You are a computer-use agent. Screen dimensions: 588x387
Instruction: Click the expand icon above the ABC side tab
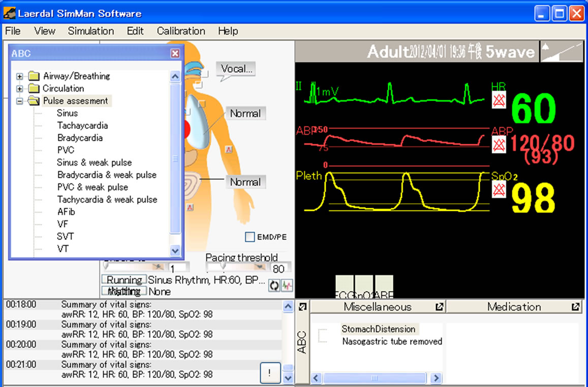click(302, 307)
